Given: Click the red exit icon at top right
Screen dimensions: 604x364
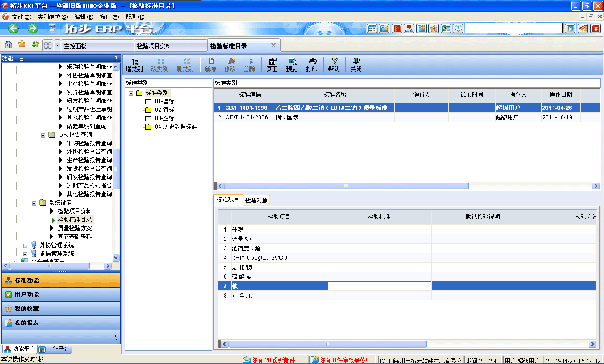Looking at the screenshot, I should [598, 6].
